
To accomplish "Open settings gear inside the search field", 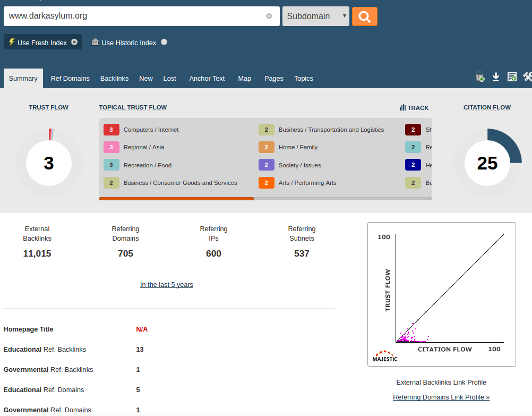I will point(269,16).
